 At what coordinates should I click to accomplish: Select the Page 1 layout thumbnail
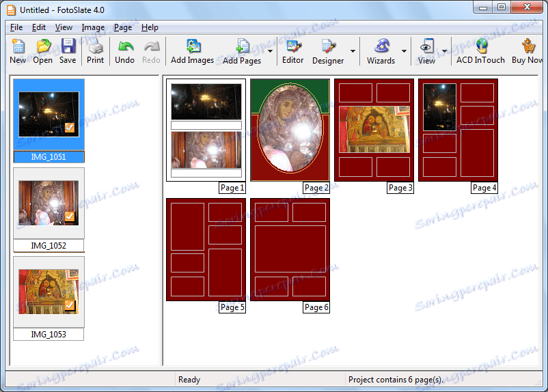pyautogui.click(x=206, y=130)
